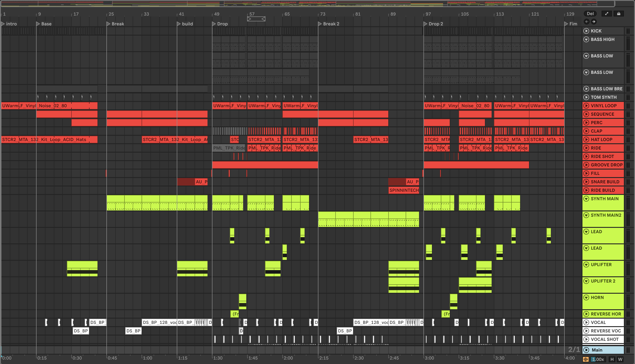Select the Fim locator
This screenshot has height=364, width=635.
(571, 24)
